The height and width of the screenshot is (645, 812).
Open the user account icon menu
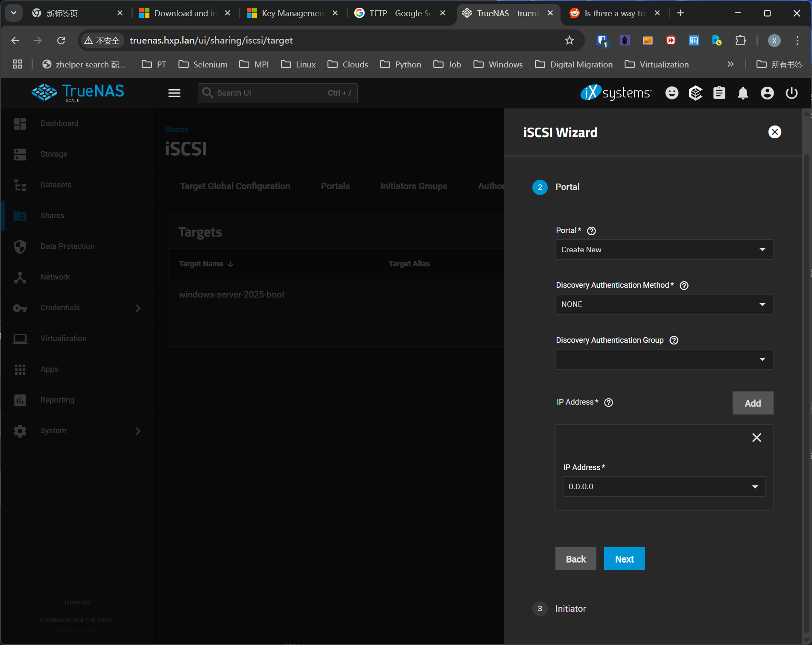[767, 93]
